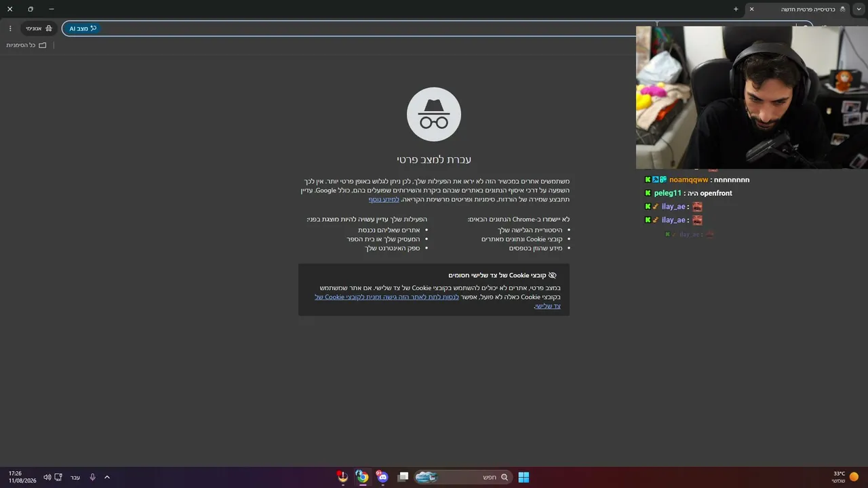
Task: Open the volume tray icon
Action: (47, 477)
